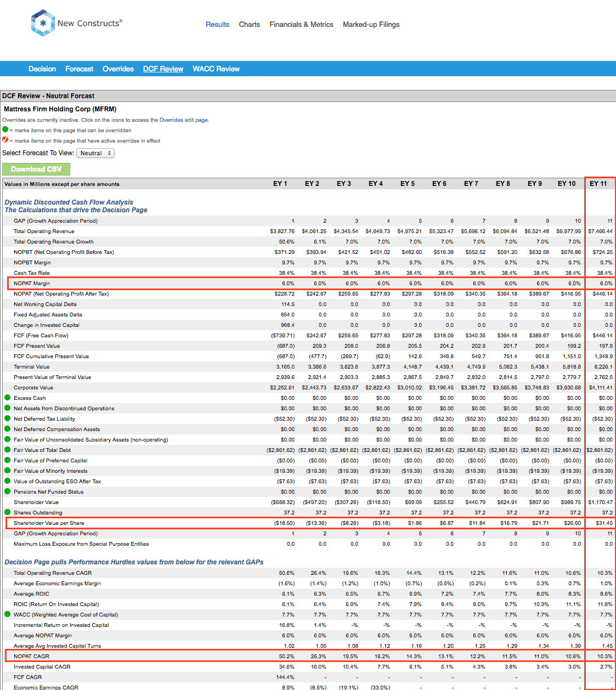
Task: Open override icon for Excess Cash
Action: tap(8, 398)
